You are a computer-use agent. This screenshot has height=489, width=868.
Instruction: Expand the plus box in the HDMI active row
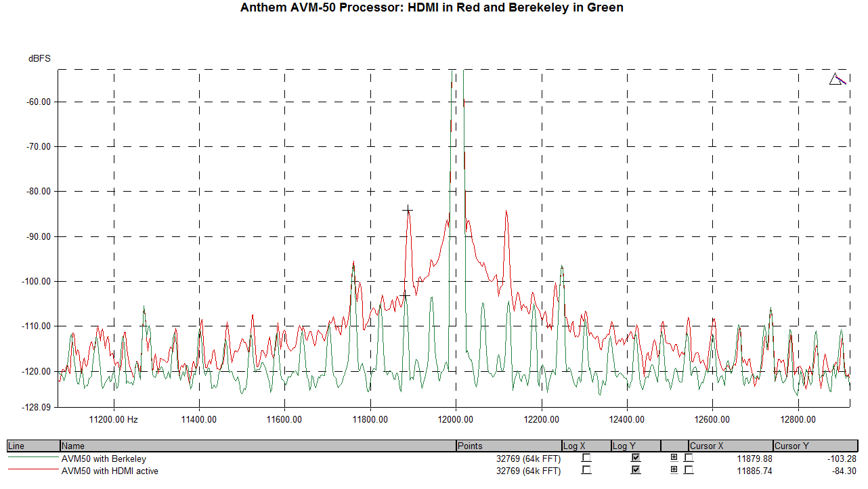pyautogui.click(x=674, y=469)
